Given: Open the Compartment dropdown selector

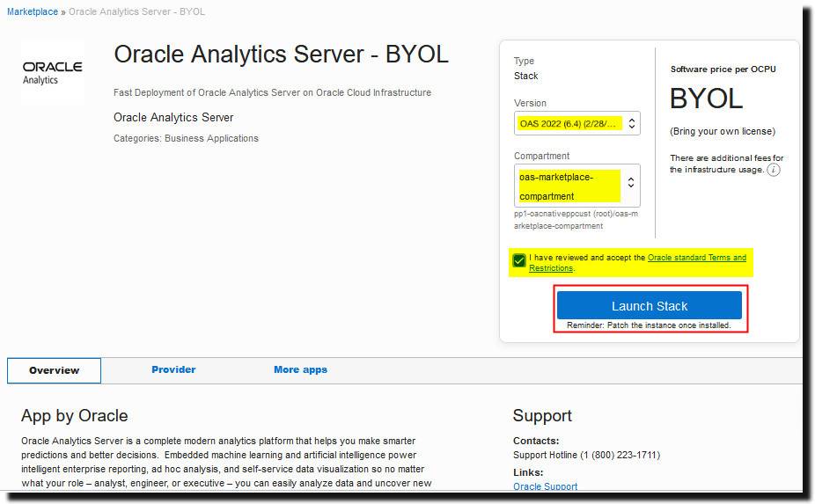Looking at the screenshot, I should tap(577, 186).
